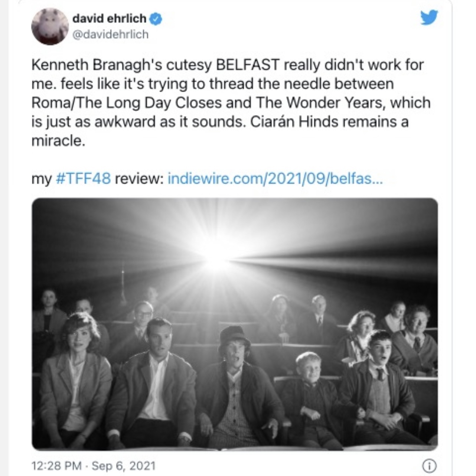Click 'Roma/The Long Day Closes' text
This screenshot has width=476, height=476.
pyautogui.click(x=127, y=102)
